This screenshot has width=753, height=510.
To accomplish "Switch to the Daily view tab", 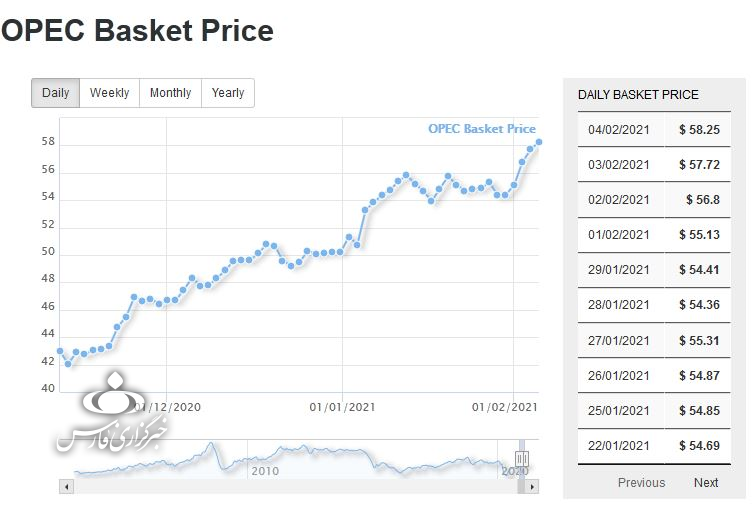I will (56, 93).
